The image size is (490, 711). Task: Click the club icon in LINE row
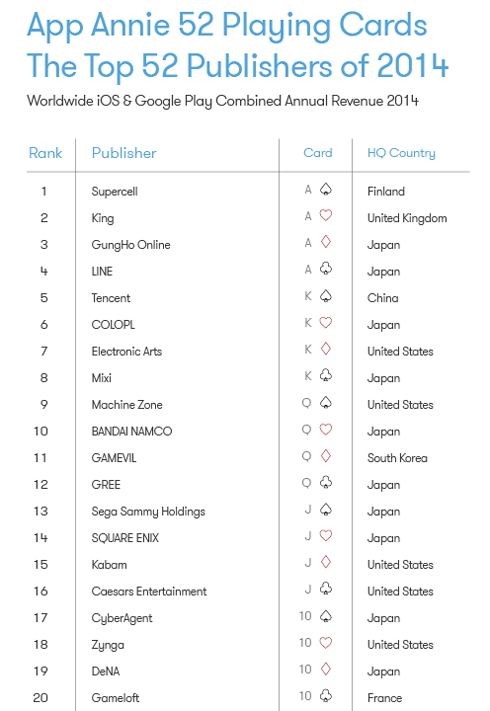pyautogui.click(x=326, y=269)
